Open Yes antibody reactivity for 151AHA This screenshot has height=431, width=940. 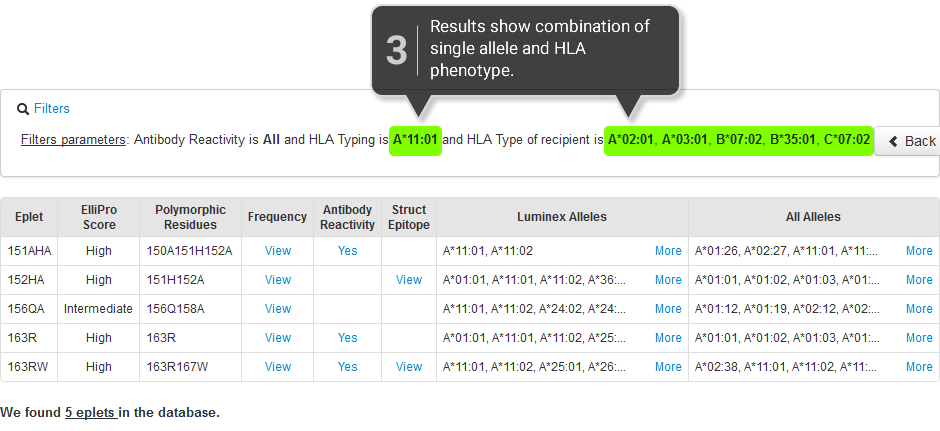click(x=348, y=251)
